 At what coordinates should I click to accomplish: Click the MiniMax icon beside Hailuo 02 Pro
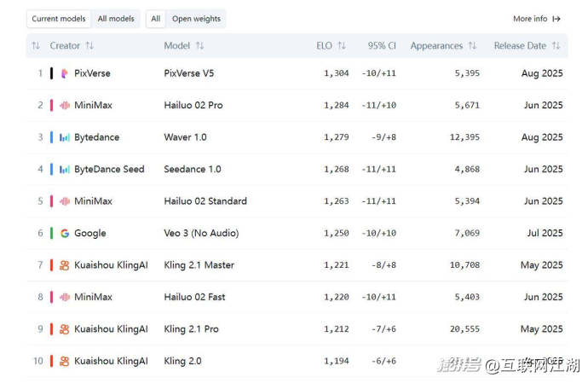pyautogui.click(x=65, y=105)
